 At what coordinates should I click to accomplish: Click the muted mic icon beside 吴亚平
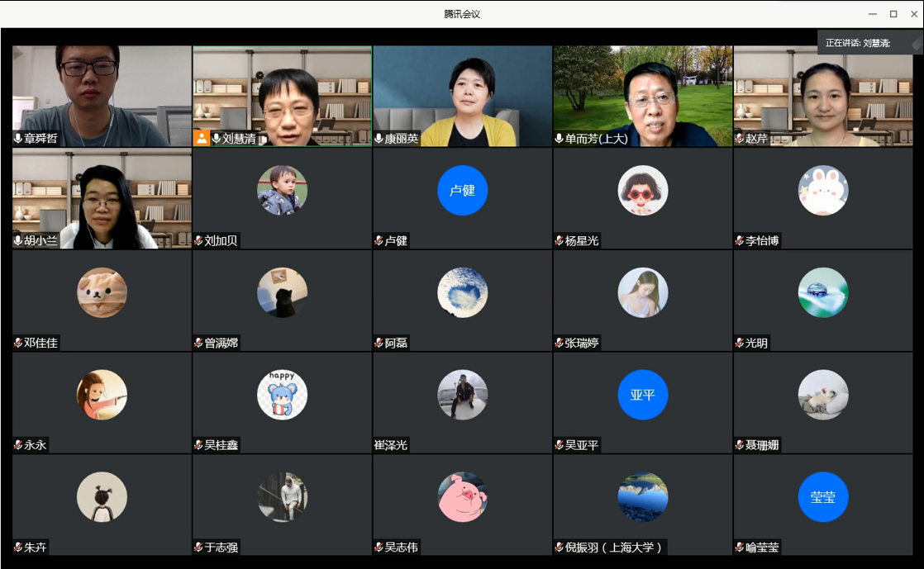coord(560,445)
